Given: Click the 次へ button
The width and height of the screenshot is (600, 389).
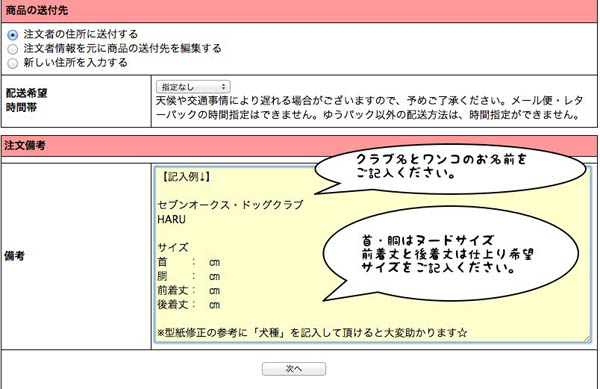Looking at the screenshot, I should tap(294, 369).
